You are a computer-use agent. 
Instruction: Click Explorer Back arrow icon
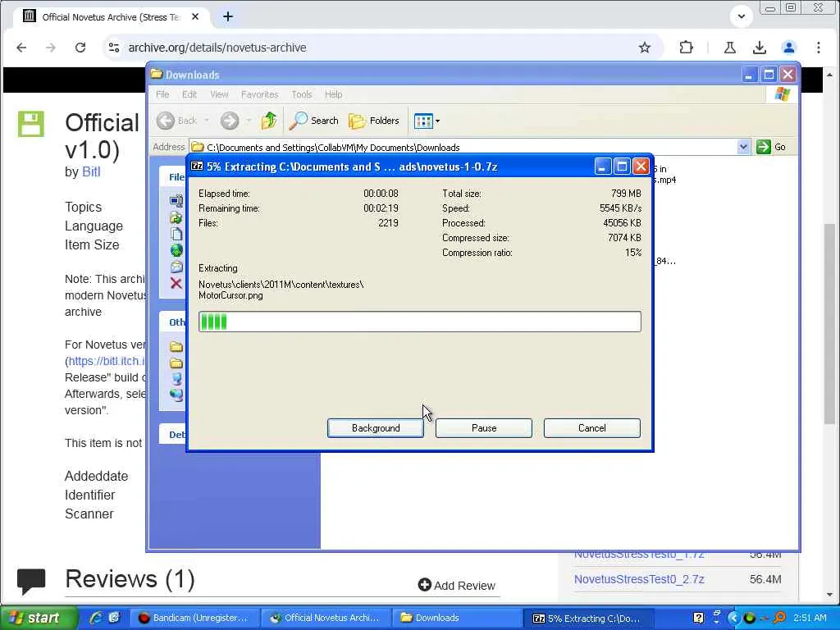(x=166, y=121)
